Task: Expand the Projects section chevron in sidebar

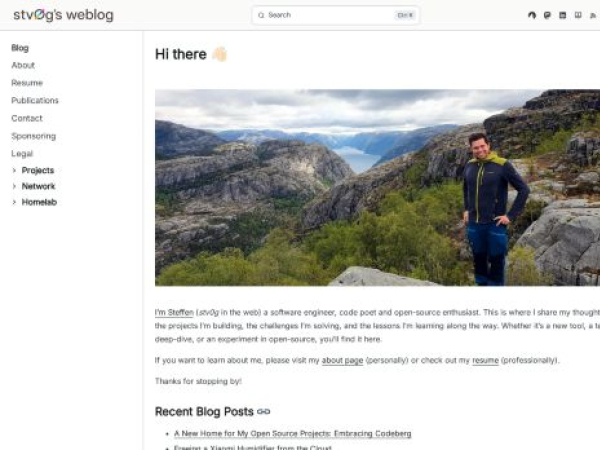Action: [14, 170]
